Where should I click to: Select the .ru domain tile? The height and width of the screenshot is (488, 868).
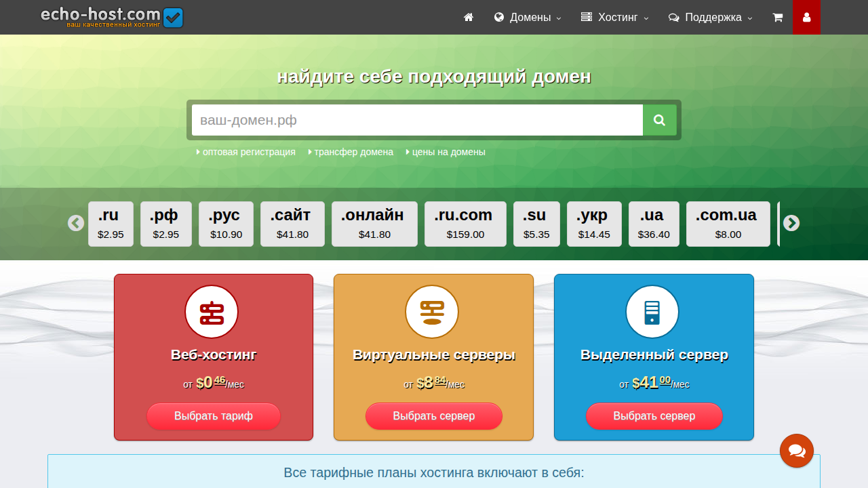click(x=111, y=224)
